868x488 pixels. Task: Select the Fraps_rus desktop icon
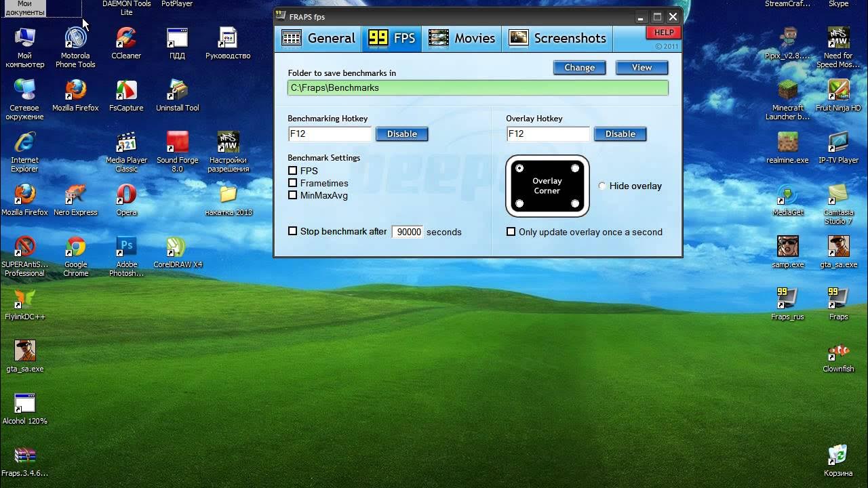pyautogui.click(x=787, y=305)
